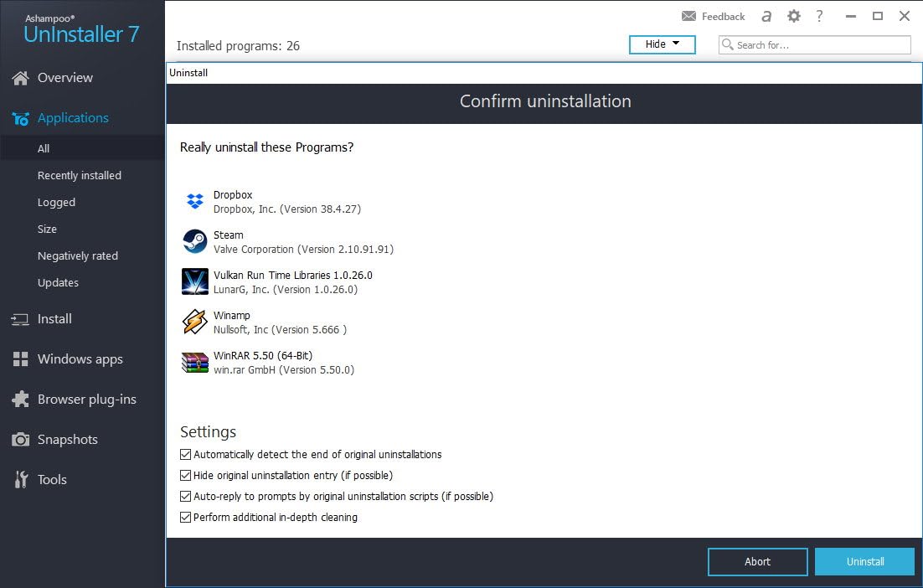923x588 pixels.
Task: Sort applications by Size
Action: pos(47,229)
